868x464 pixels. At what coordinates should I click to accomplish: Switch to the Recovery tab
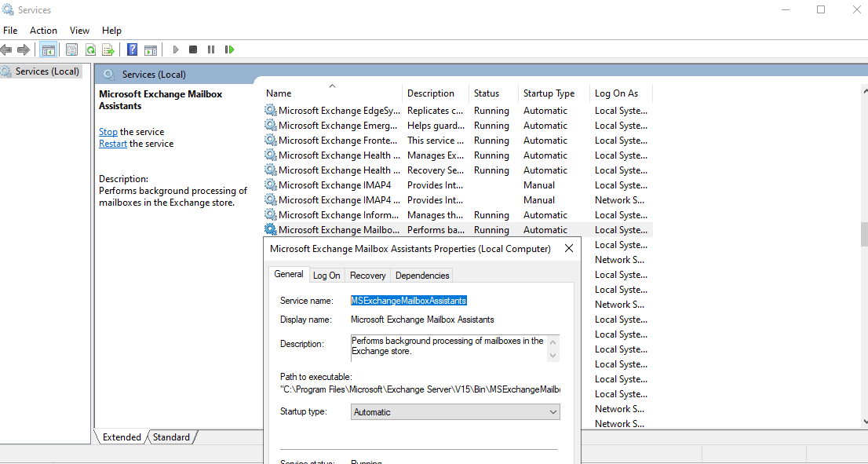(x=367, y=276)
